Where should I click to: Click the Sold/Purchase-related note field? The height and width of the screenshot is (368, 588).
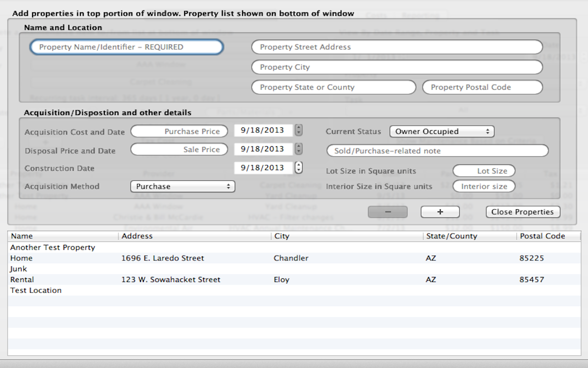point(437,151)
